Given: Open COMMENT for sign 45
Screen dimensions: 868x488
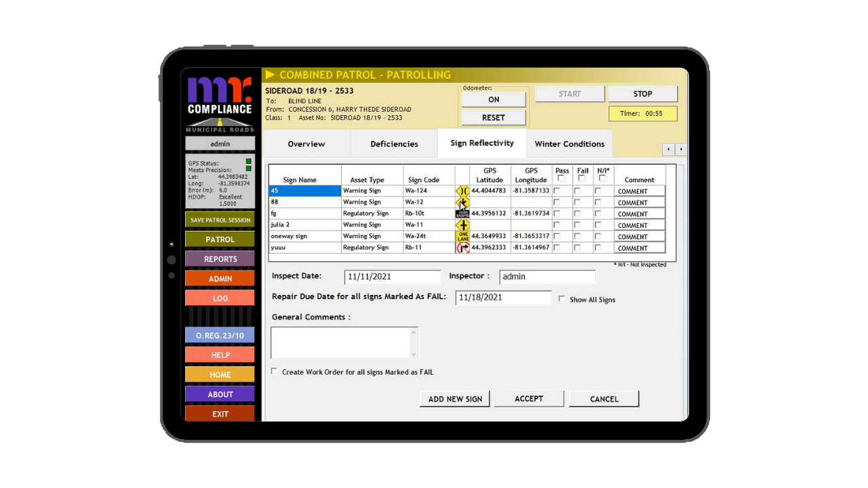Looking at the screenshot, I should click(x=640, y=191).
